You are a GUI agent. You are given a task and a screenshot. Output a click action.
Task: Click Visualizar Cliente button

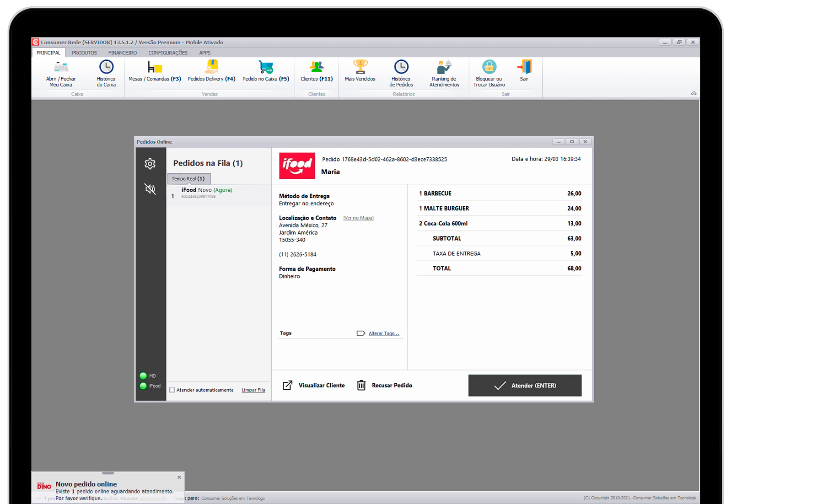(x=314, y=386)
